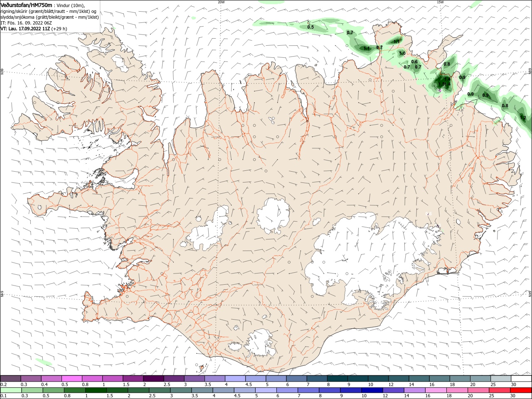The image size is (532, 399).
Task: Select the red 25 swatch in the bottom legend row
Action: pos(500,390)
